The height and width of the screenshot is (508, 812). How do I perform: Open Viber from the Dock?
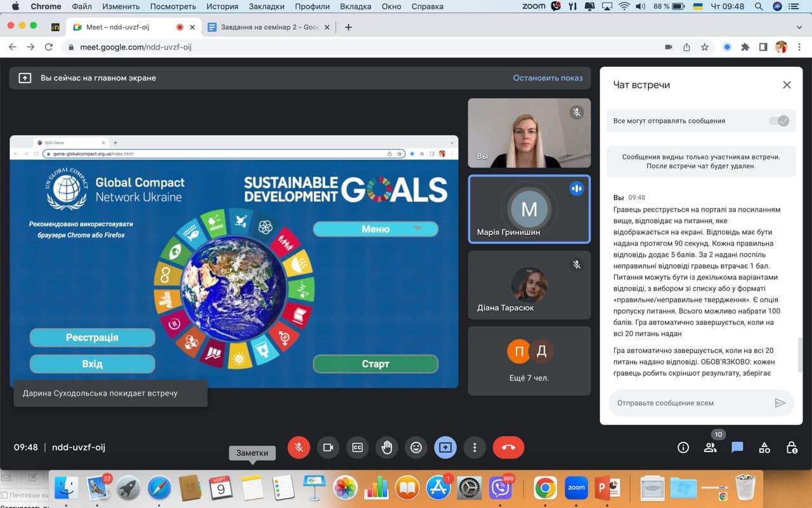501,488
